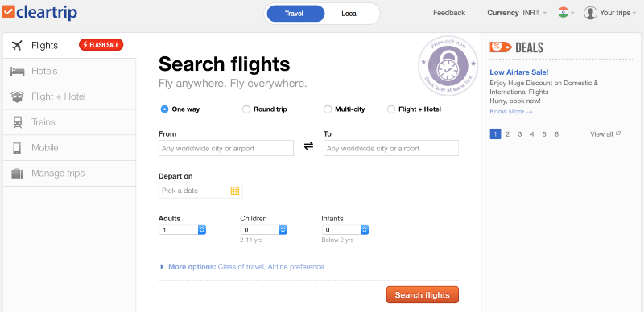Screen dimensions: 644x312
Task: Open the Children count dropdown
Action: 264,230
